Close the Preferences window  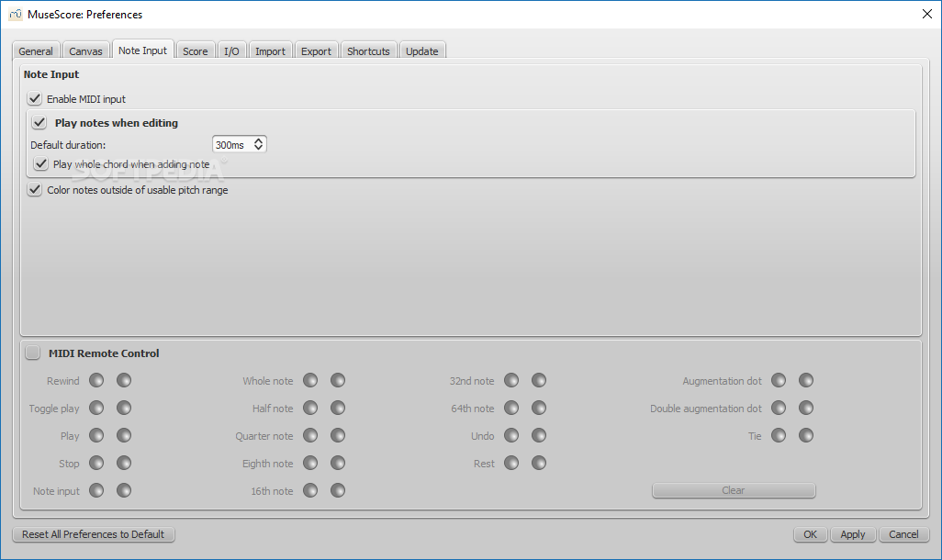927,14
